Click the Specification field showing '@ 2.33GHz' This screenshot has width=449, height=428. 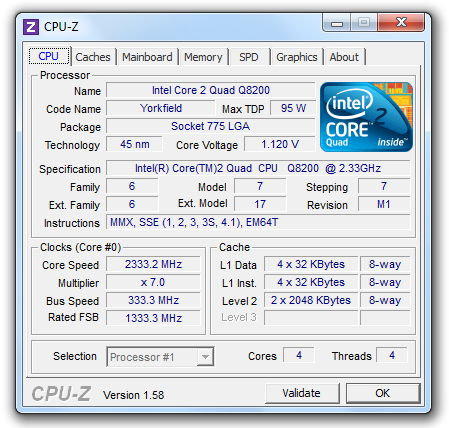tap(258, 168)
